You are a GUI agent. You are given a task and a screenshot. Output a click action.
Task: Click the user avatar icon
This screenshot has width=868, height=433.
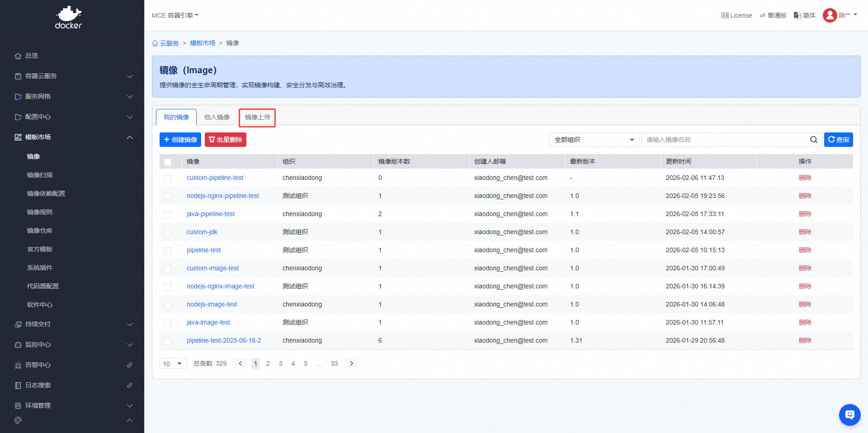point(830,15)
